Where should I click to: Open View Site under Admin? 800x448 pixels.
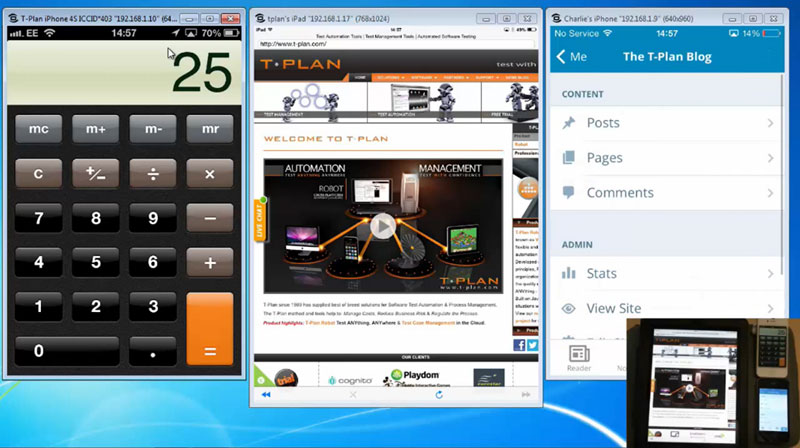[666, 308]
